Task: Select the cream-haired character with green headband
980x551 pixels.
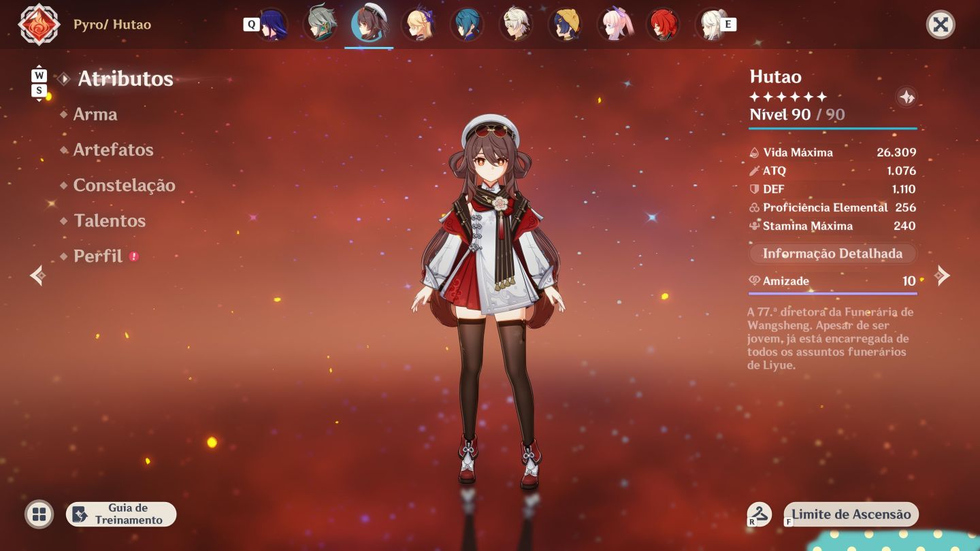Action: pos(516,24)
